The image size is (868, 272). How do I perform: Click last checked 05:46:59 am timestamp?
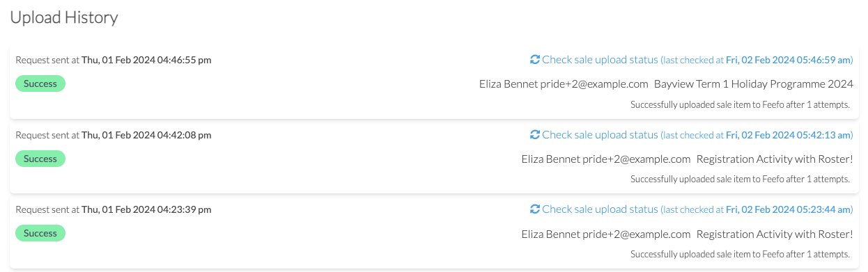tap(788, 61)
